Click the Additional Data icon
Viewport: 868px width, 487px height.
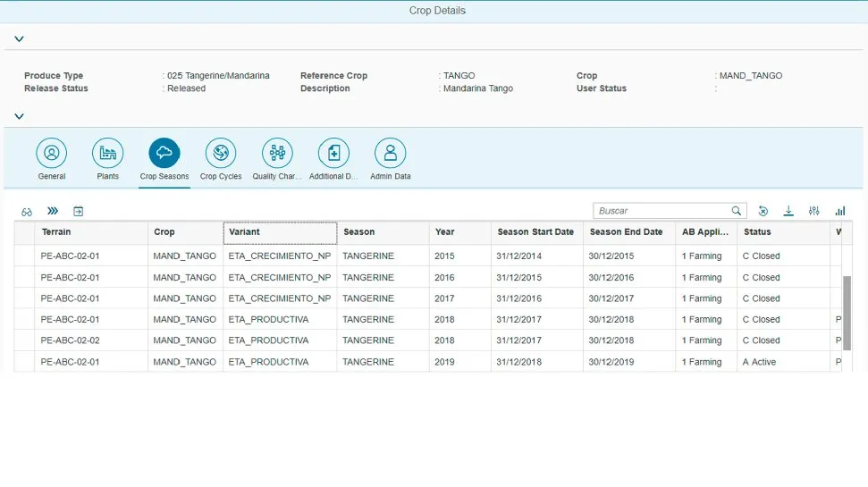333,153
